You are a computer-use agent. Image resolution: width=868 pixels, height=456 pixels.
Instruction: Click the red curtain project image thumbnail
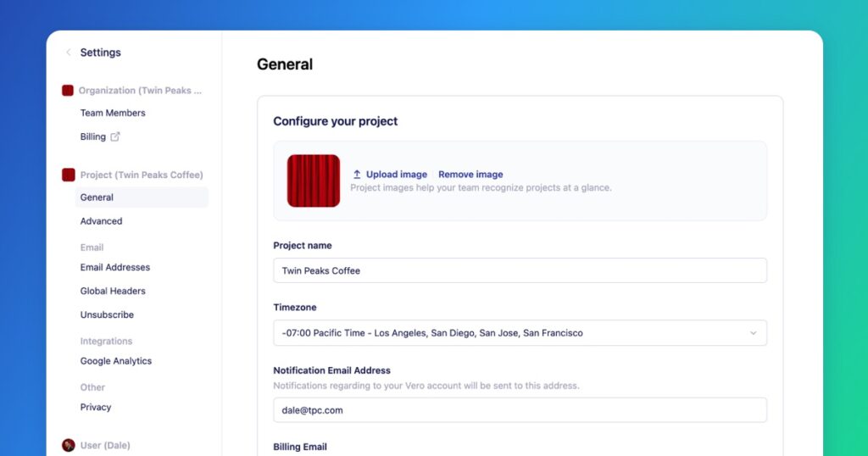click(x=314, y=181)
